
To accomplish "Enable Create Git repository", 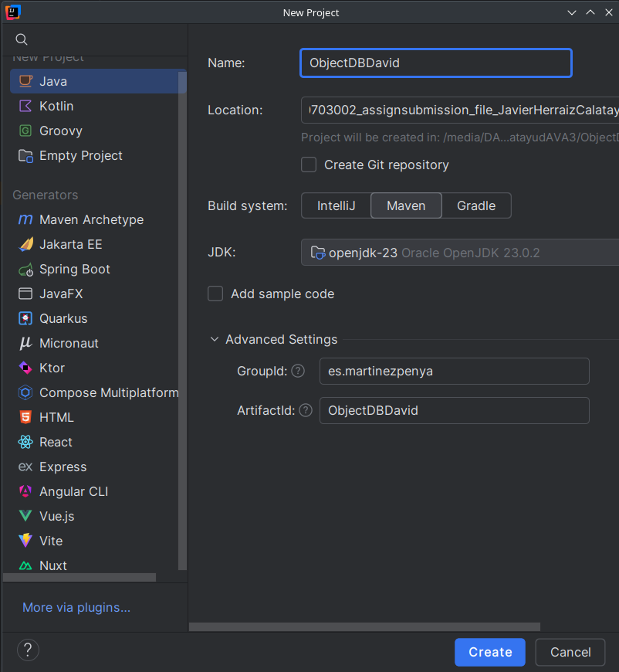I will (x=308, y=165).
